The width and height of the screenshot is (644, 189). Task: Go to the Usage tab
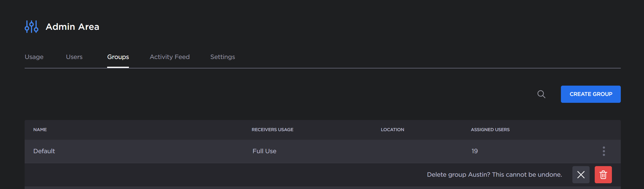34,57
